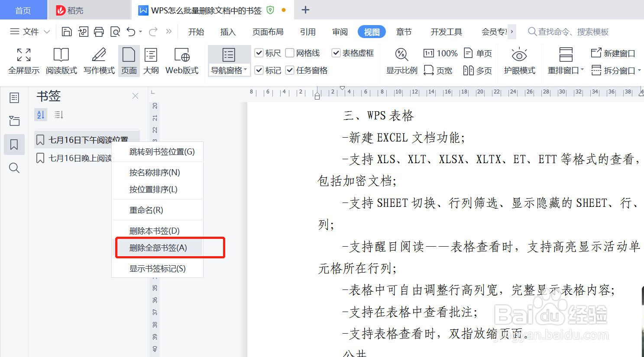Open the 引用 ribbon tab
The height and width of the screenshot is (357, 644).
(308, 32)
